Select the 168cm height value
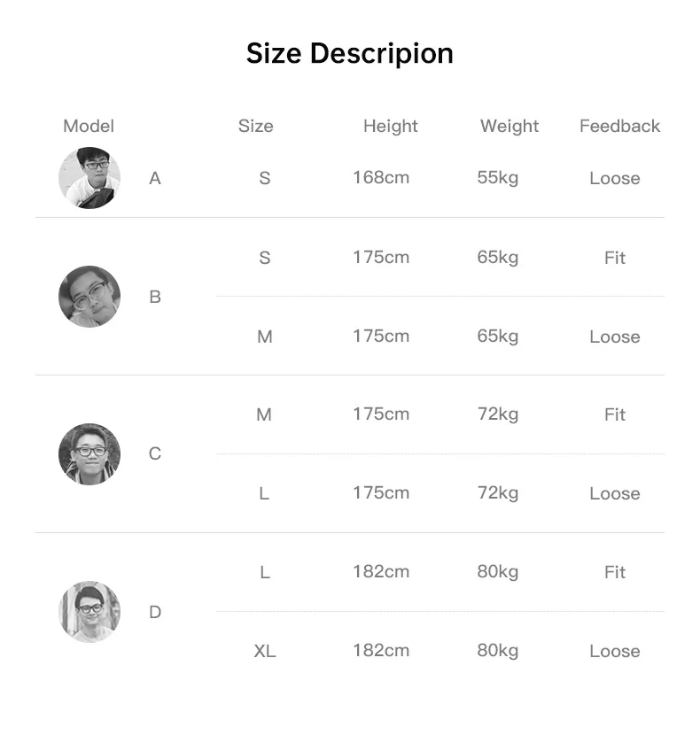700x743 pixels. 381,177
